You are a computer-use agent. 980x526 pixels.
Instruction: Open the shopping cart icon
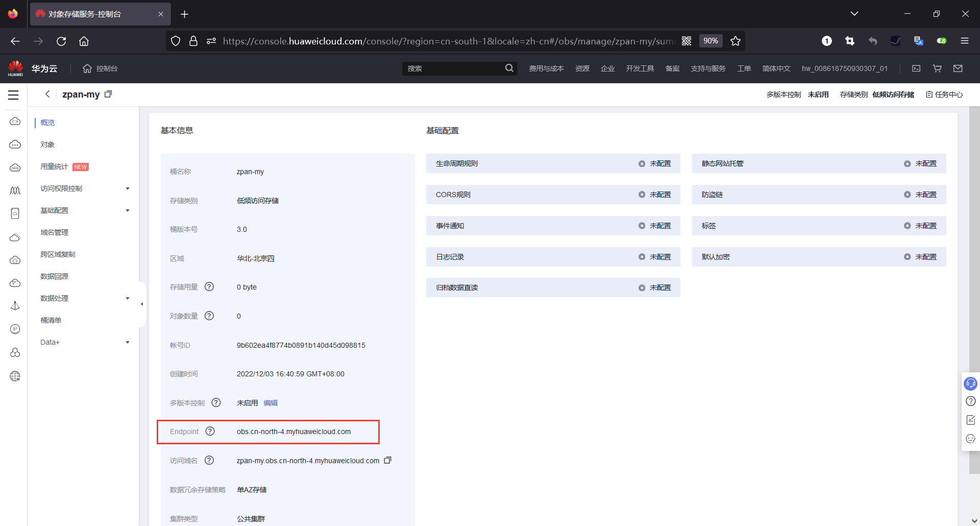tap(937, 68)
